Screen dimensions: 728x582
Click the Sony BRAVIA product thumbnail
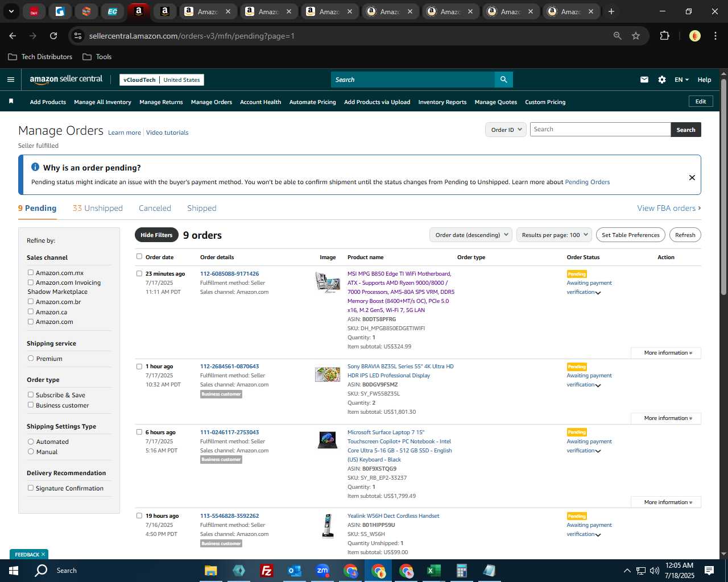[328, 375]
